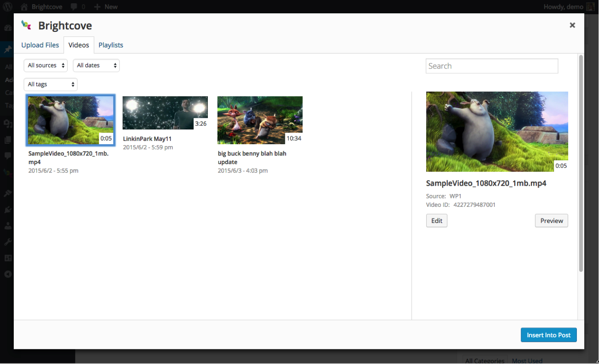Click the Preview button

click(x=552, y=221)
